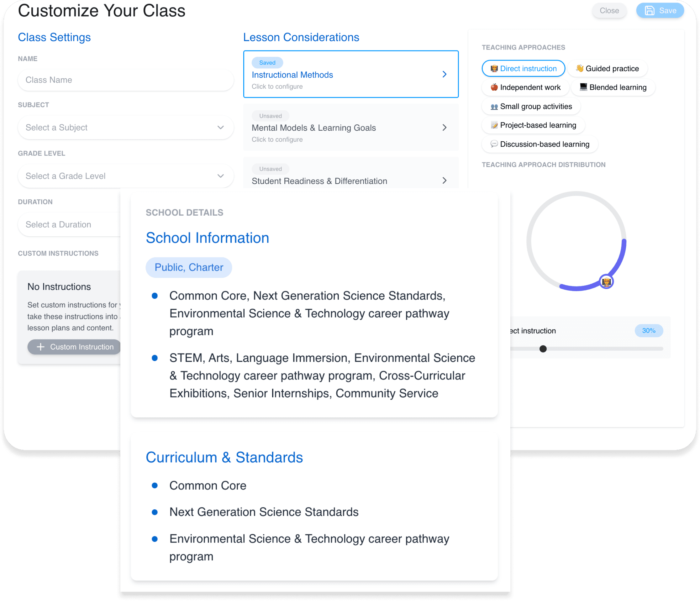Image resolution: width=700 pixels, height=603 pixels.
Task: Click the Close button top right
Action: [610, 11]
